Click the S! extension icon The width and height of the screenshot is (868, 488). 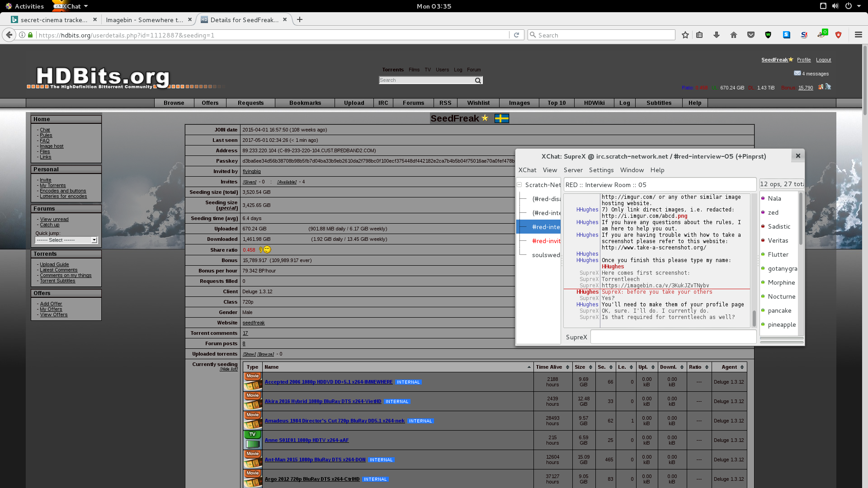tap(804, 35)
